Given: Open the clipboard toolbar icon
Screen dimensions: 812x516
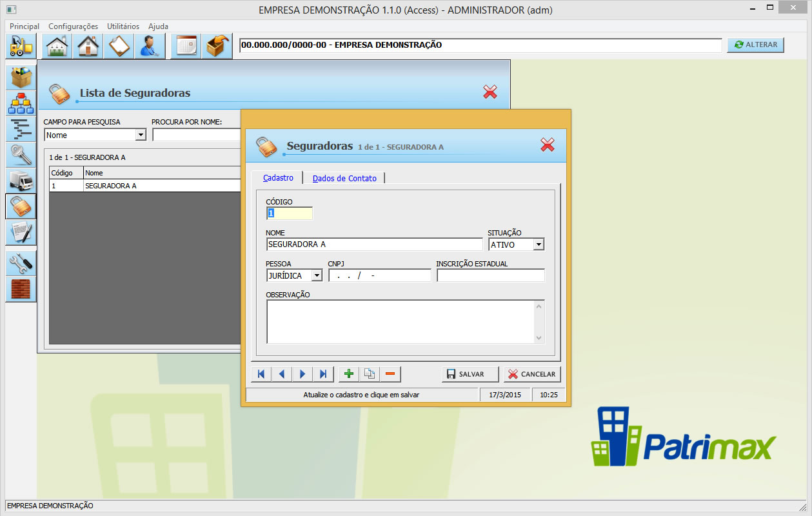Looking at the screenshot, I should (119, 46).
